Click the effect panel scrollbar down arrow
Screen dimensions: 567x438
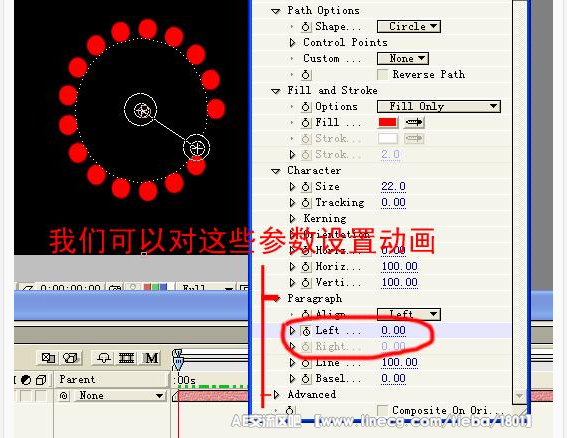(x=519, y=396)
